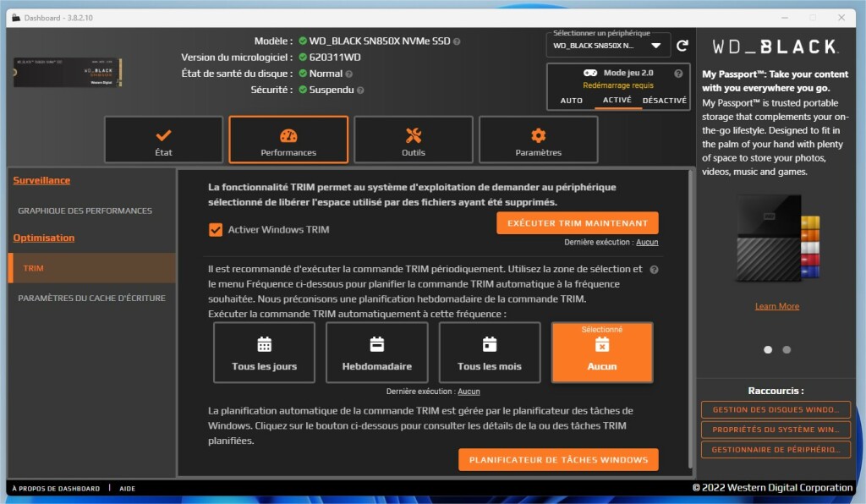Screen dimensions: 866x504
Task: Choose Hebdomadaire TRIM frequency
Action: [376, 353]
